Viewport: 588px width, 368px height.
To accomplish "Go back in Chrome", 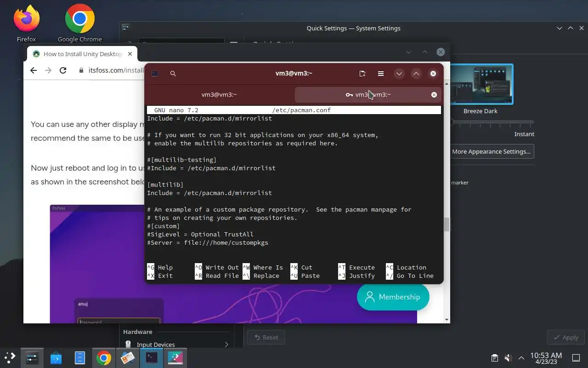I will click(33, 70).
